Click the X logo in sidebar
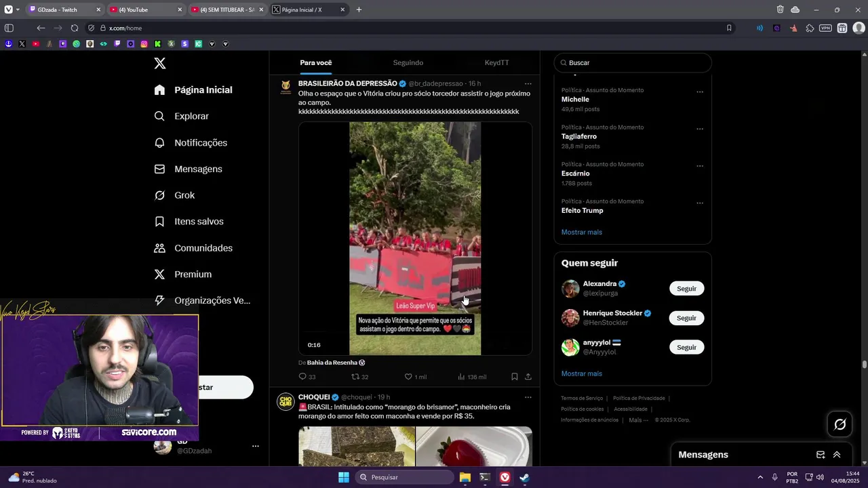 pos(160,63)
